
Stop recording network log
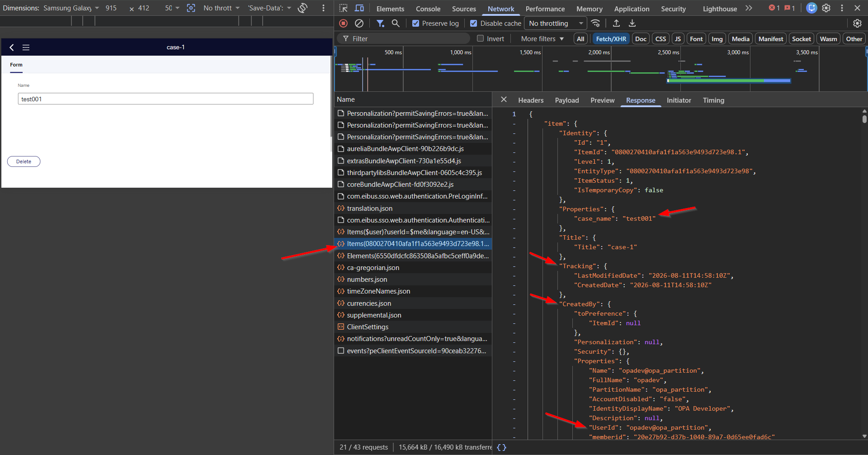pyautogui.click(x=344, y=23)
